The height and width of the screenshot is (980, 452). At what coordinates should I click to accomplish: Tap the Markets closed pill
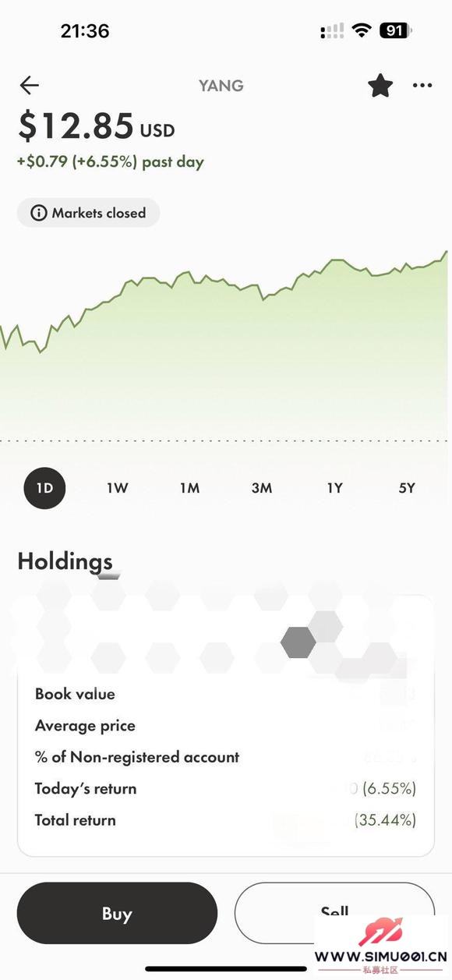88,213
